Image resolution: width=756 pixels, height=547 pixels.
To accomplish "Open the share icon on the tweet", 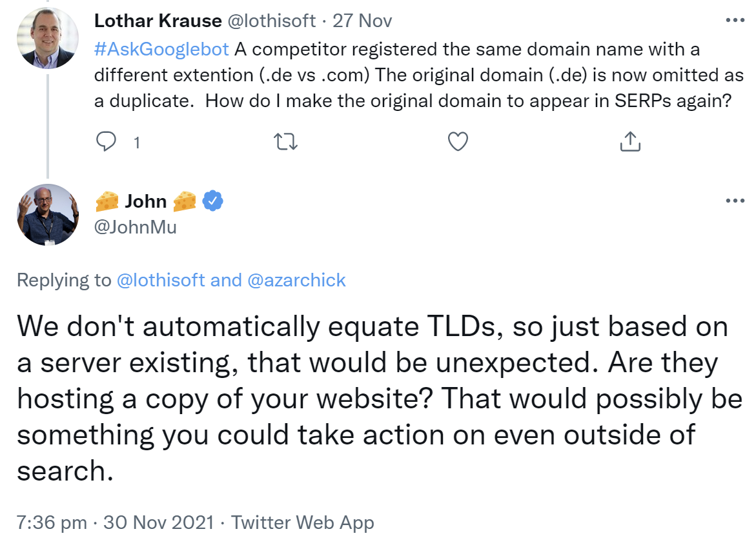I will [x=629, y=141].
